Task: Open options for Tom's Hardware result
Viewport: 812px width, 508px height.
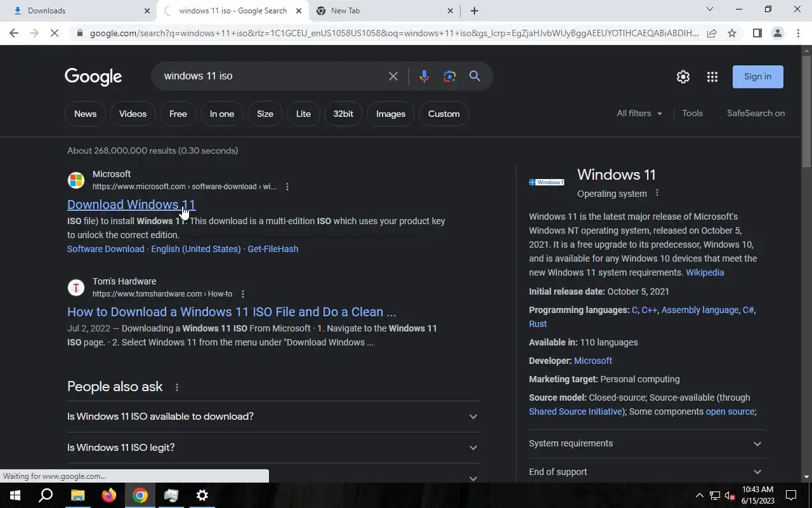Action: 243,294
